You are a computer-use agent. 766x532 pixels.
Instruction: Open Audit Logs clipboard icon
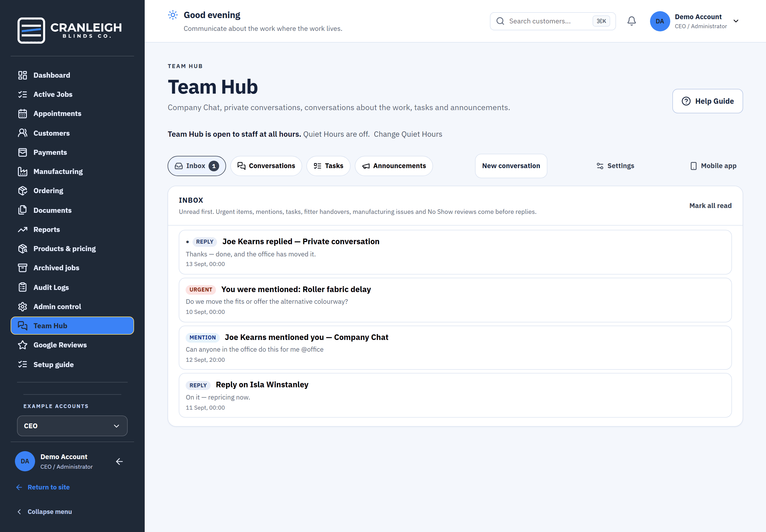22,287
